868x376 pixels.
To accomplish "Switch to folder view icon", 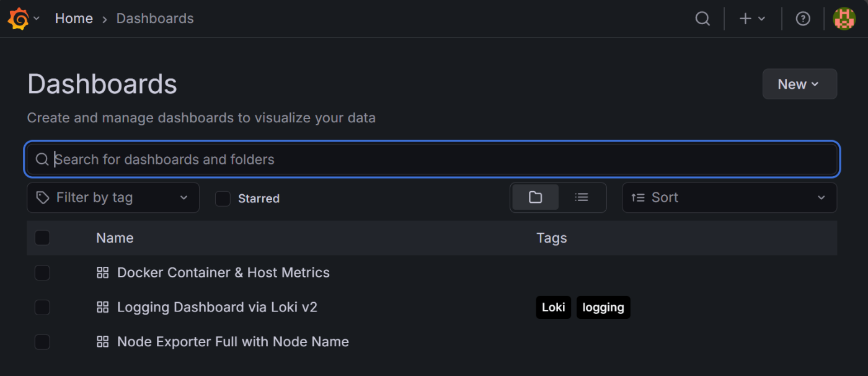I will [x=536, y=197].
